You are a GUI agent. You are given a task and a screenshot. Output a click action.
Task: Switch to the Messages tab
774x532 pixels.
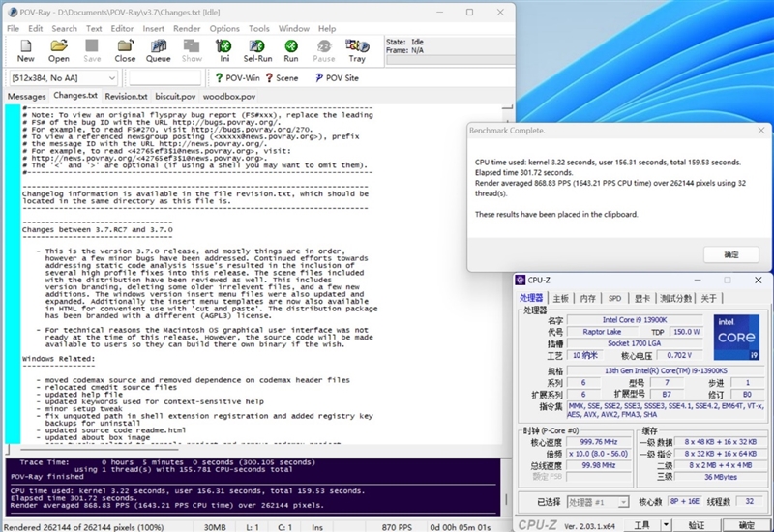pos(27,96)
